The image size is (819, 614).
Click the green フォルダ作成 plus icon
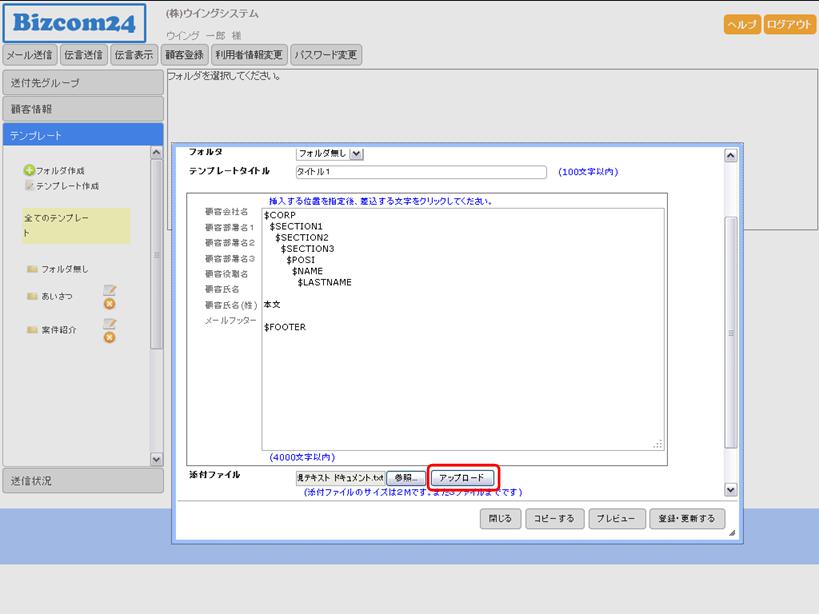pos(29,171)
